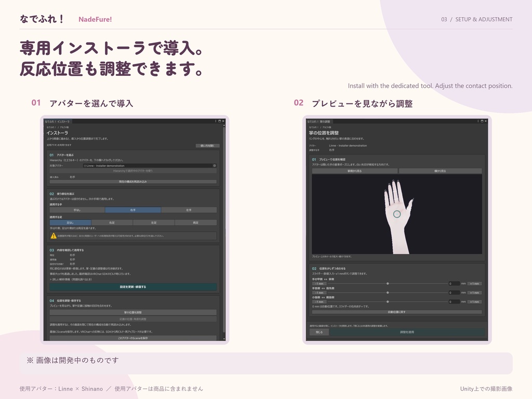The height and width of the screenshot is (399, 532).
Task: Select 右足 (right foot) option
Action: [112, 222]
